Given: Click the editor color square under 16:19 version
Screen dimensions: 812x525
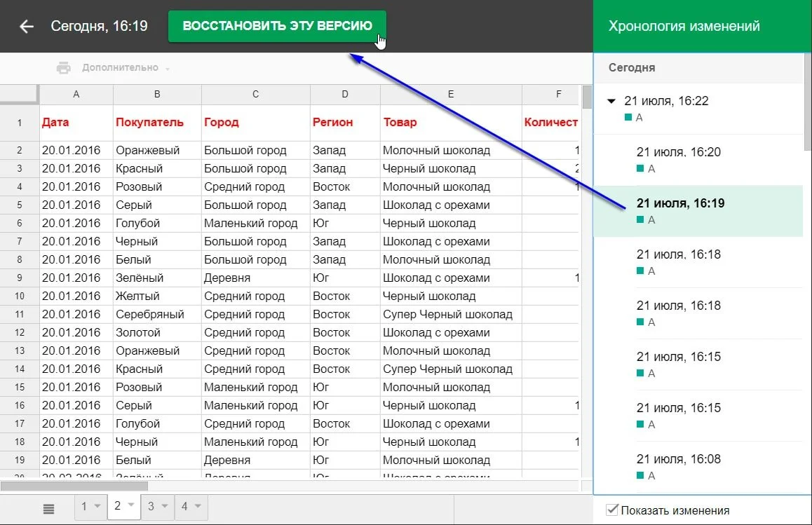Looking at the screenshot, I should (x=640, y=220).
